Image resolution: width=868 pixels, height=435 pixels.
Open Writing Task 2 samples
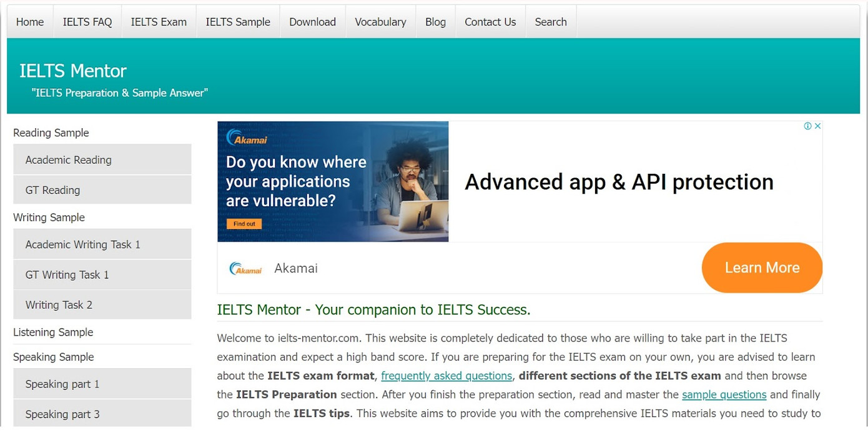(x=59, y=305)
